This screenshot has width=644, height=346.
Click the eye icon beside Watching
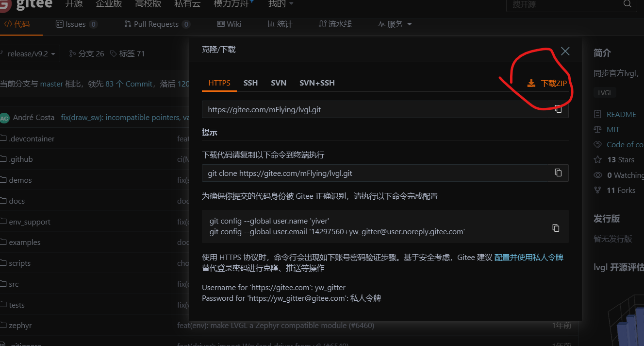click(598, 175)
